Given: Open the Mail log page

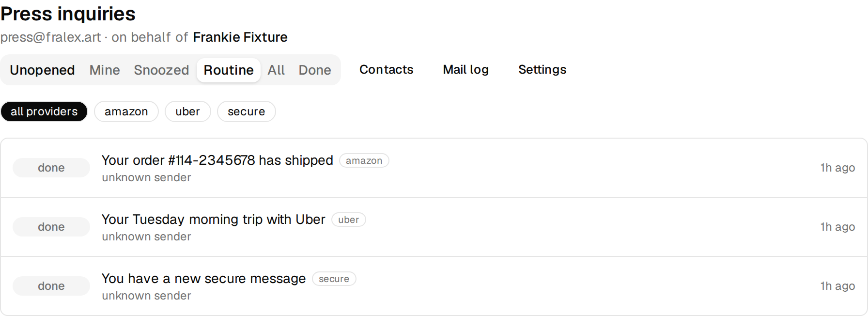Looking at the screenshot, I should (466, 69).
